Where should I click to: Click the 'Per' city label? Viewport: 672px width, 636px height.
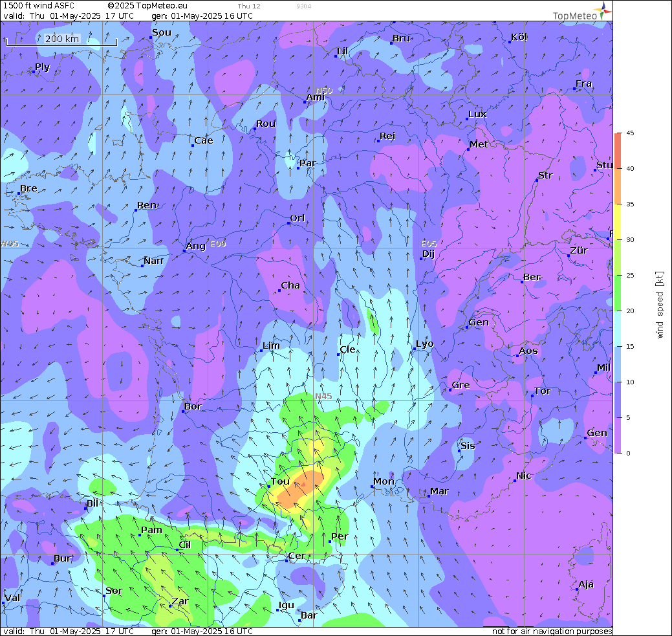pos(340,536)
